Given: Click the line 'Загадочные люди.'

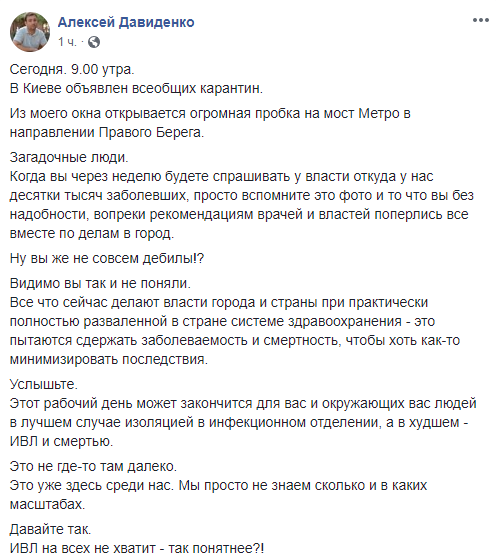Looking at the screenshot, I should tap(69, 157).
